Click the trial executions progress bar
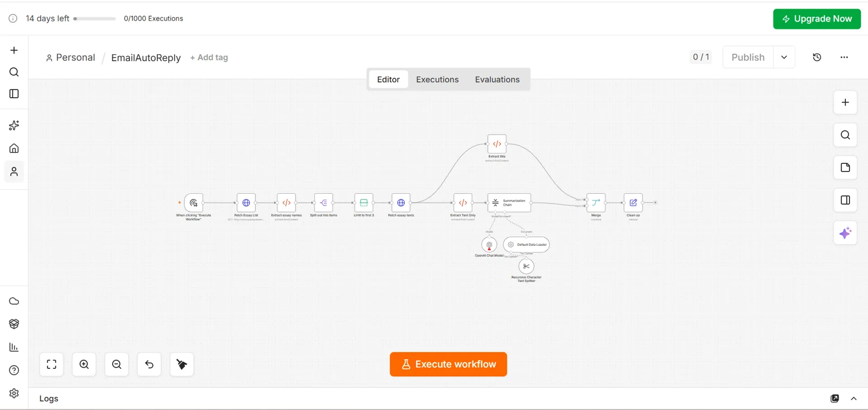868x410 pixels. tap(94, 19)
